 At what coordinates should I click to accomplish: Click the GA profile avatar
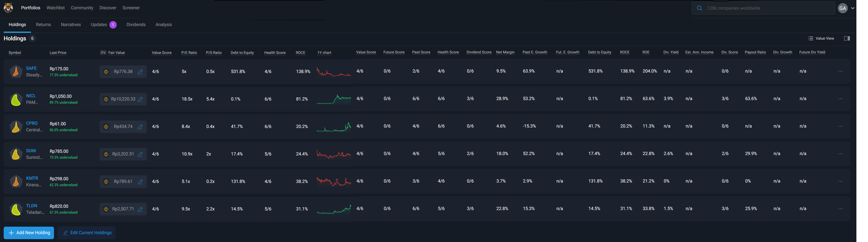pyautogui.click(x=842, y=8)
